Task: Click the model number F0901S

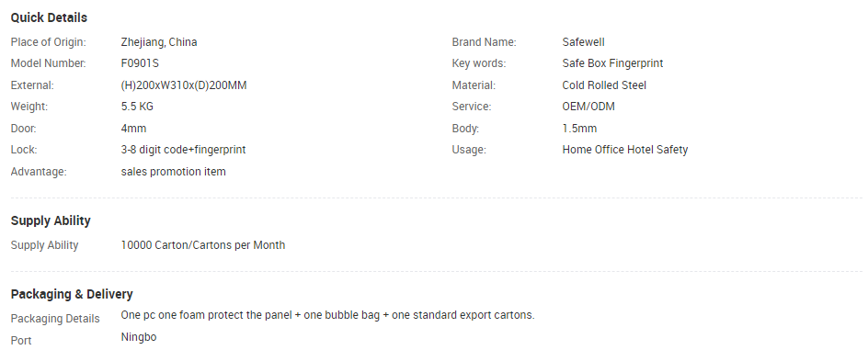Action: 140,63
